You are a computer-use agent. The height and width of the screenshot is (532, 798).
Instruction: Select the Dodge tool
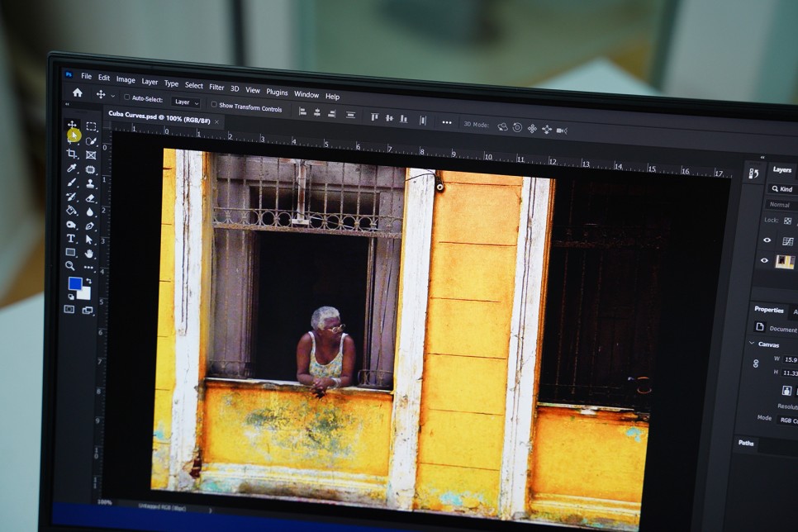71,225
